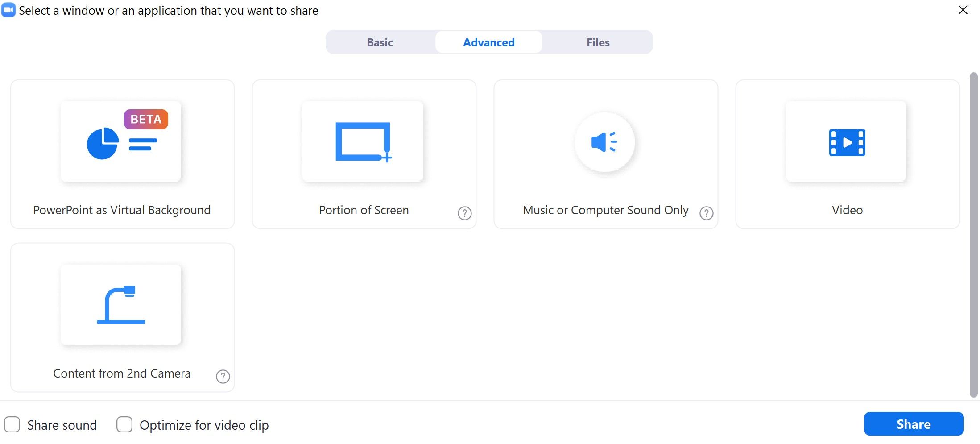Select the speaker icon for Music or Computer Sound Only

click(x=604, y=142)
